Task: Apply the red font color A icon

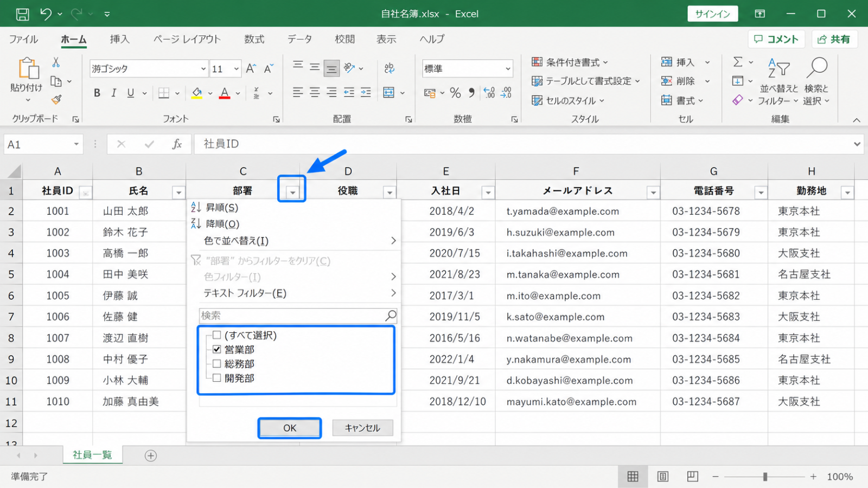Action: pyautogui.click(x=225, y=93)
